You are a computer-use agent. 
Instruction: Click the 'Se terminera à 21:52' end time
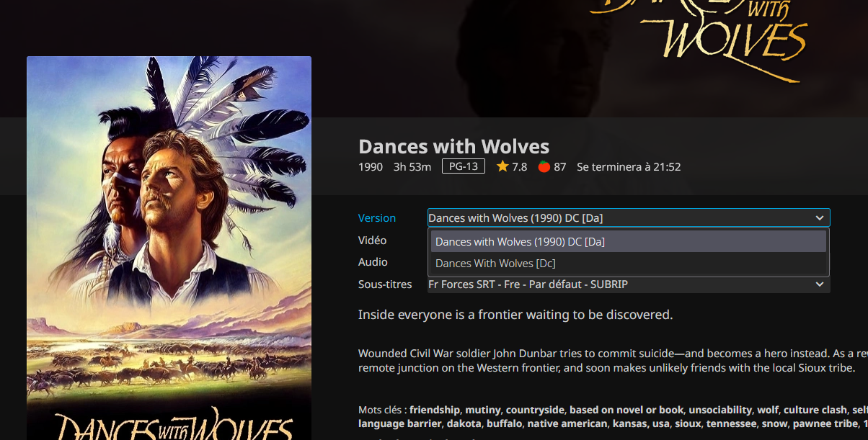(x=629, y=167)
